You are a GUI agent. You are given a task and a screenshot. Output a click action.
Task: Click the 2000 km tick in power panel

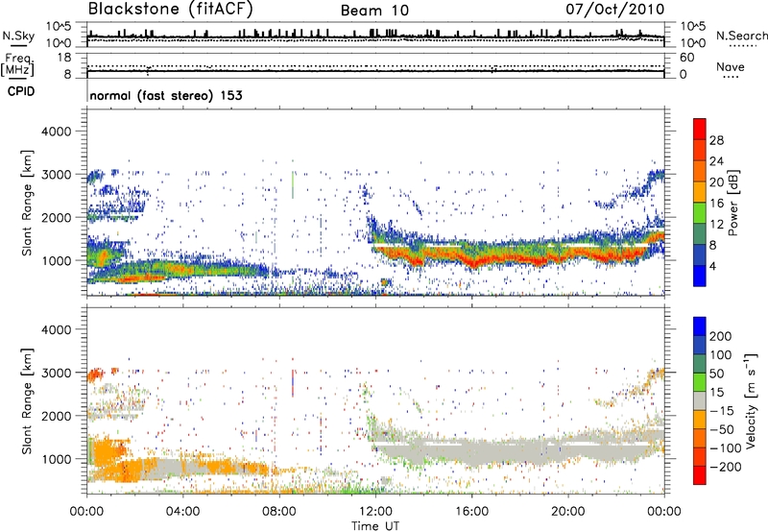tap(57, 217)
